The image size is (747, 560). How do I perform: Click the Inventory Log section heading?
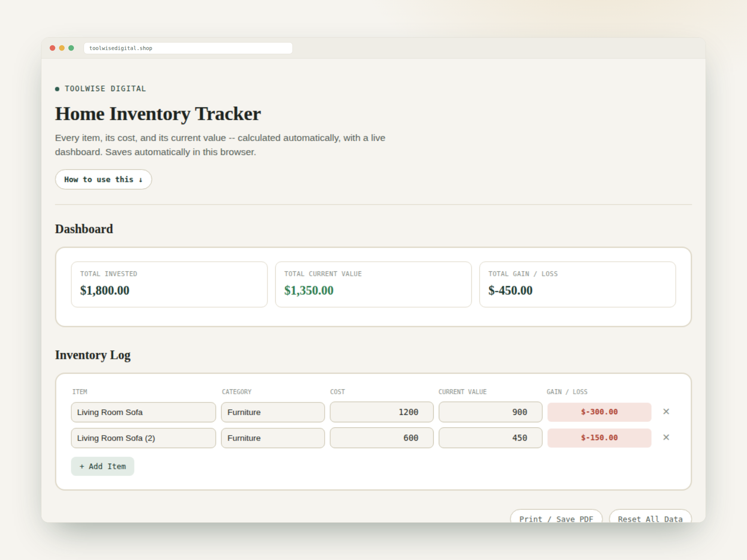coord(93,355)
